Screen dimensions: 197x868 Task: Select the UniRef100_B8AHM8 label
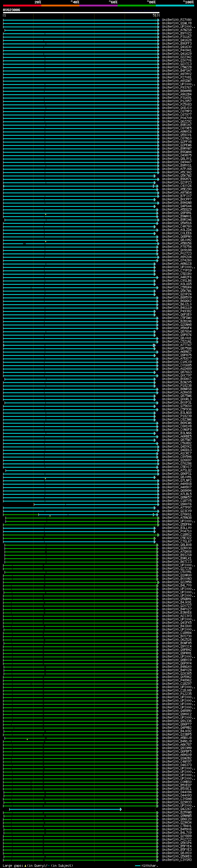point(176,91)
